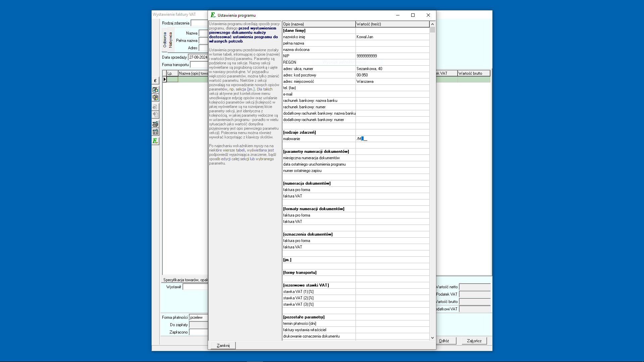This screenshot has width=644, height=362.
Task: Select the row marker arrow in invoice grid
Action: tap(164, 79)
